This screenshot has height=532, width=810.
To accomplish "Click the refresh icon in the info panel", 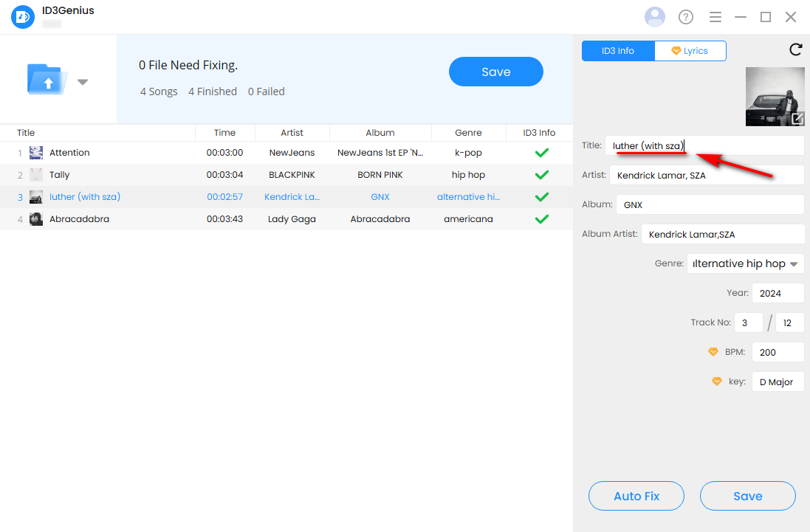I will 795,49.
